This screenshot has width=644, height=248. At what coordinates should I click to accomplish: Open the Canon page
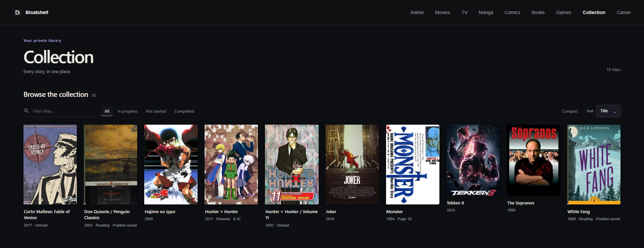click(x=624, y=12)
